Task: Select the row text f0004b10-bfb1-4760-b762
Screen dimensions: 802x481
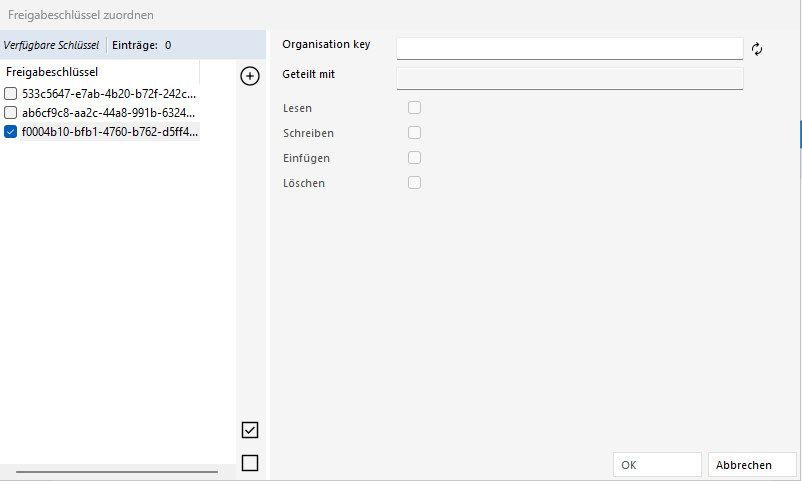Action: tap(109, 132)
